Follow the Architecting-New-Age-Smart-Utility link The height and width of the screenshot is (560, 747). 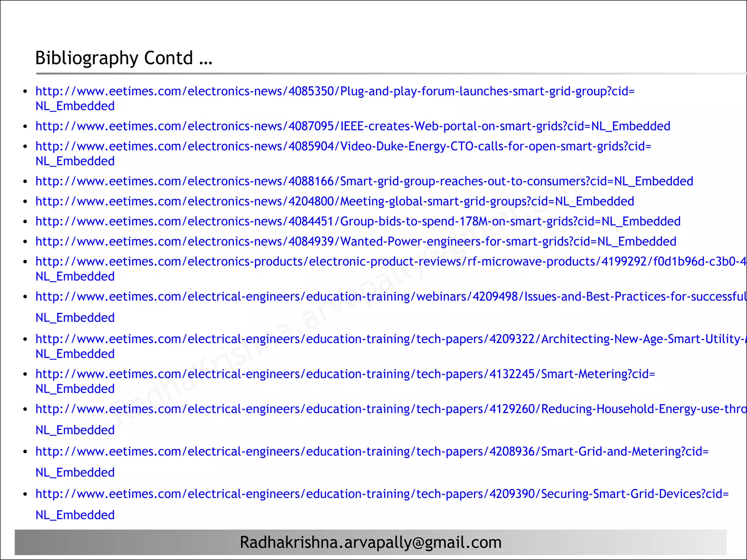click(x=391, y=346)
